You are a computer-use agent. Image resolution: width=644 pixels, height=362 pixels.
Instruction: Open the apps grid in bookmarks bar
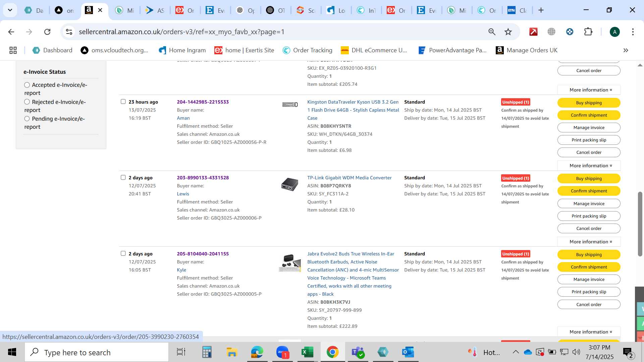[x=13, y=50]
